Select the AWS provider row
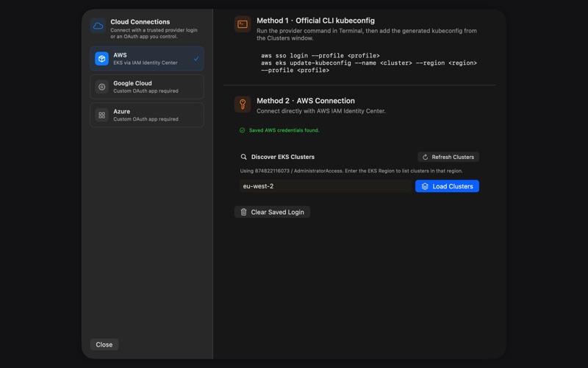Image resolution: width=588 pixels, height=368 pixels. tap(147, 59)
